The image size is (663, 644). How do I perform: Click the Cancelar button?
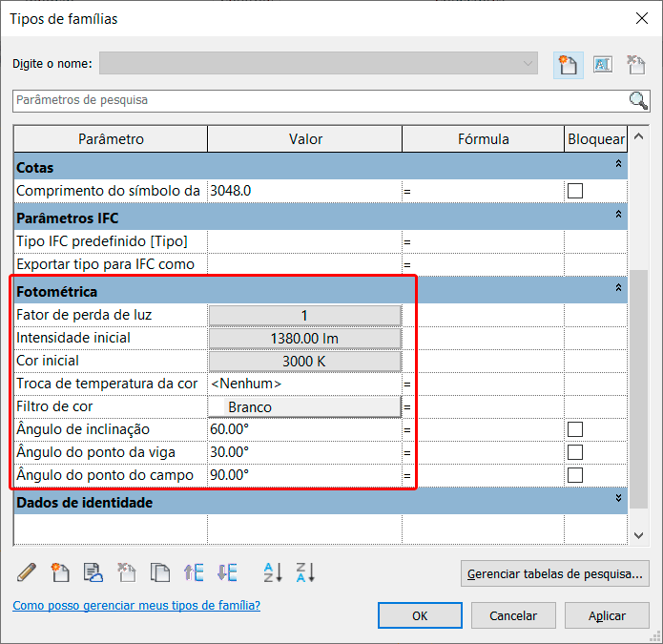[513, 615]
